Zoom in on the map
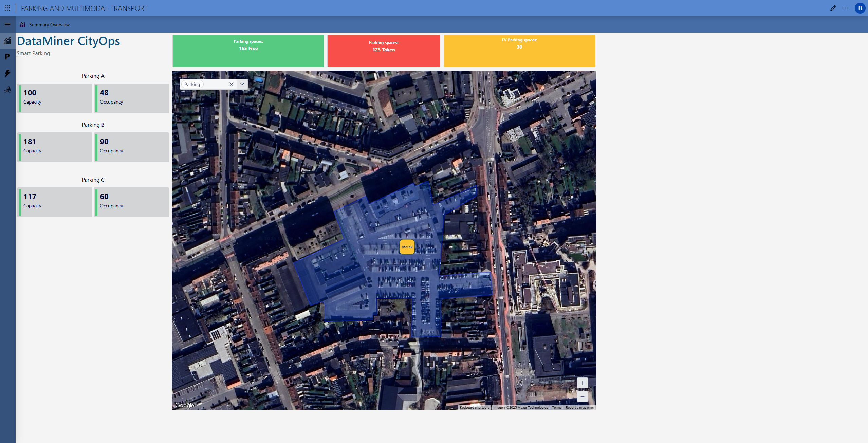The height and width of the screenshot is (443, 868). tap(582, 383)
